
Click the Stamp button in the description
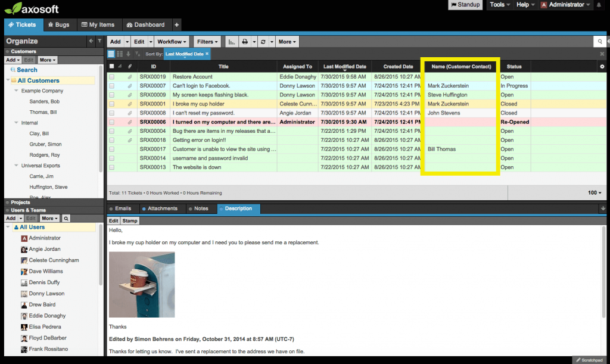point(130,221)
